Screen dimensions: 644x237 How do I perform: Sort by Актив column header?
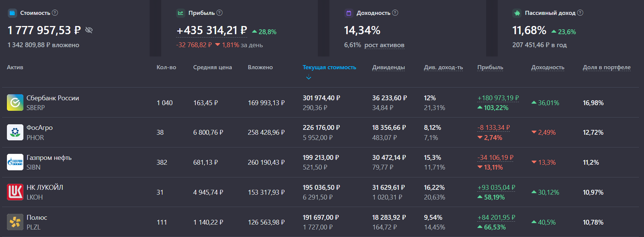pos(15,67)
